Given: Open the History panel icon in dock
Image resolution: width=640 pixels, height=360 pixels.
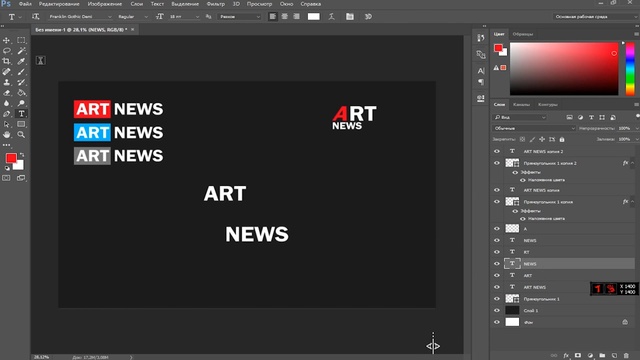Looking at the screenshot, I should (x=481, y=38).
